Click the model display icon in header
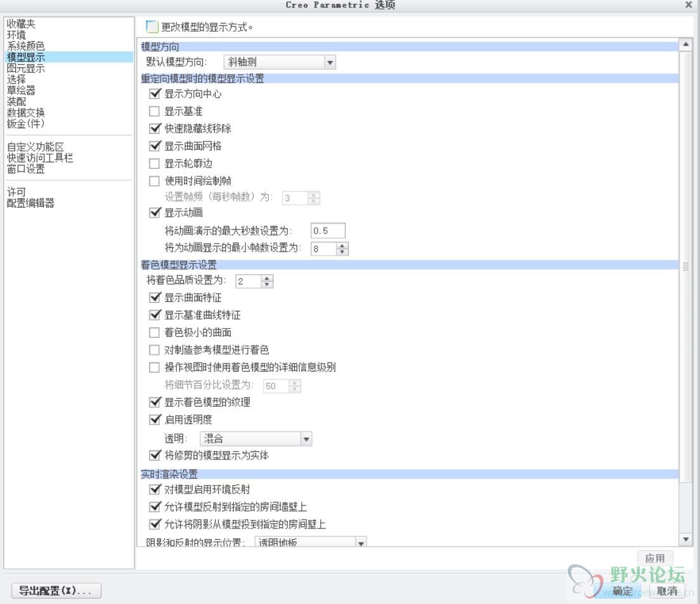The height and width of the screenshot is (604, 700). coord(152,27)
